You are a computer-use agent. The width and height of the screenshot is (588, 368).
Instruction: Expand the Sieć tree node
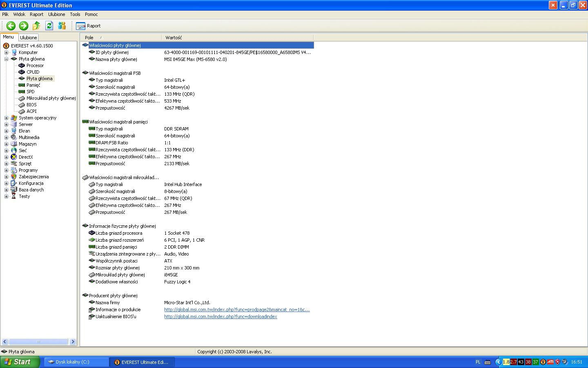[6, 150]
